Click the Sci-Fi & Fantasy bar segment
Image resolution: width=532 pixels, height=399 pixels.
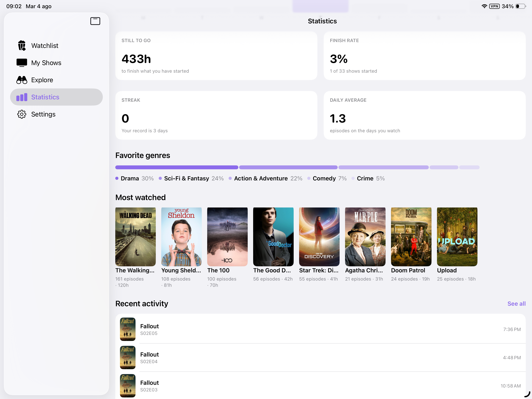[x=288, y=167]
